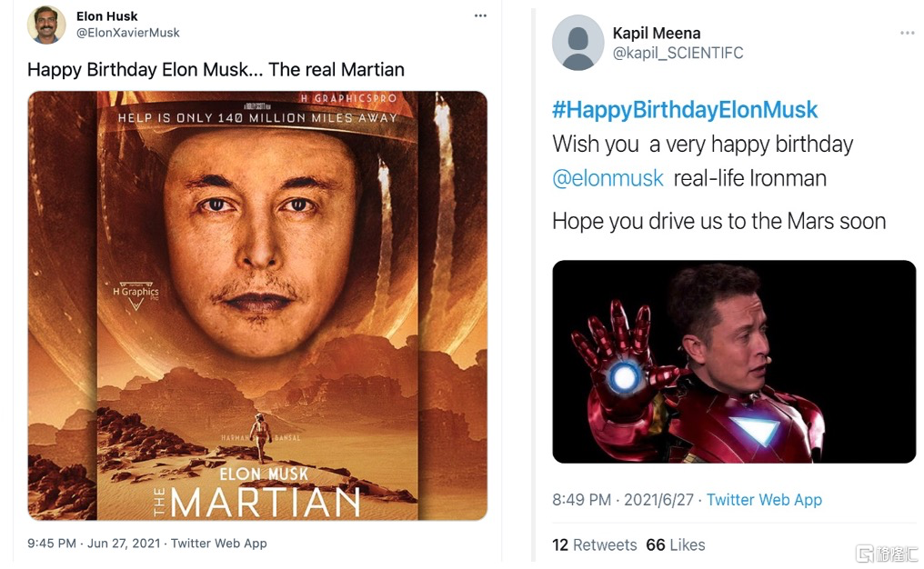Click Elon Husk's profile avatar
The width and height of the screenshot is (924, 569).
(46, 25)
